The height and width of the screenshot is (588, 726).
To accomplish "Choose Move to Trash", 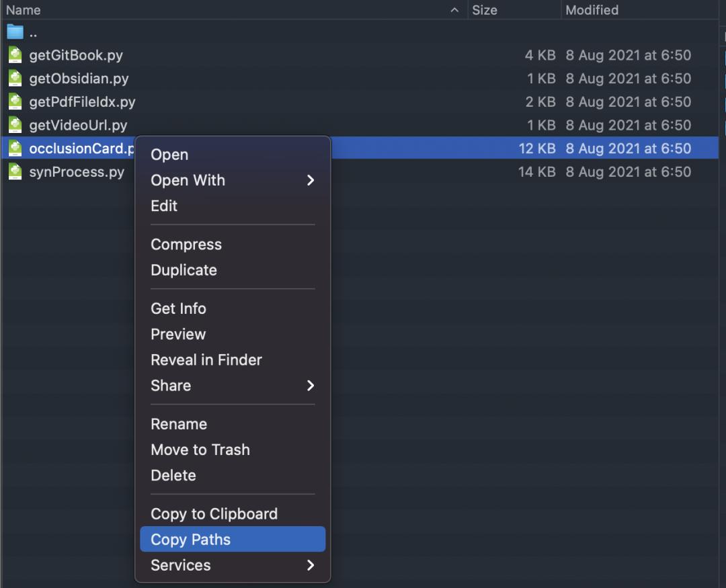I will click(200, 450).
